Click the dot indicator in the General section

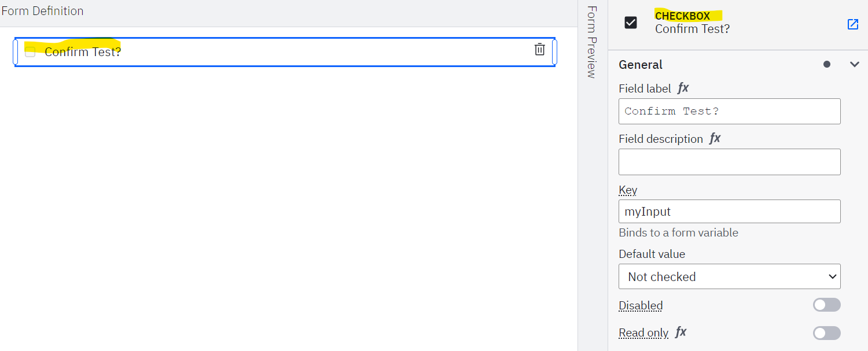(827, 64)
